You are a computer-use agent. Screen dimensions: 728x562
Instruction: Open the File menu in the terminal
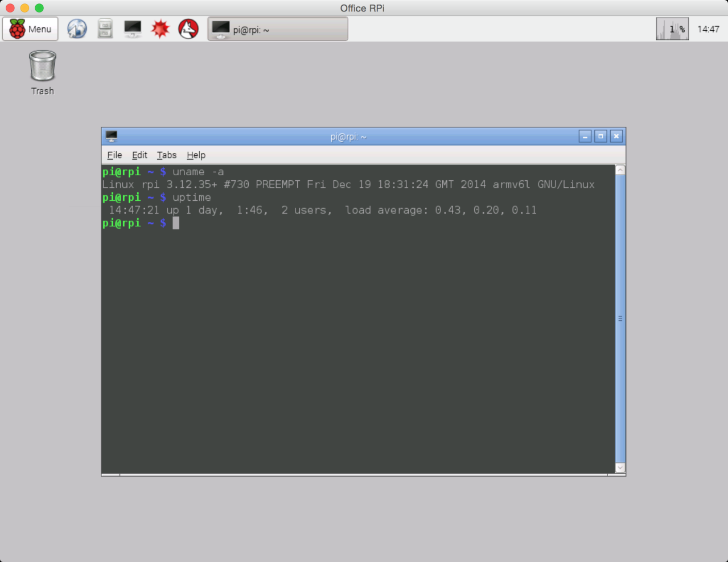click(x=114, y=155)
